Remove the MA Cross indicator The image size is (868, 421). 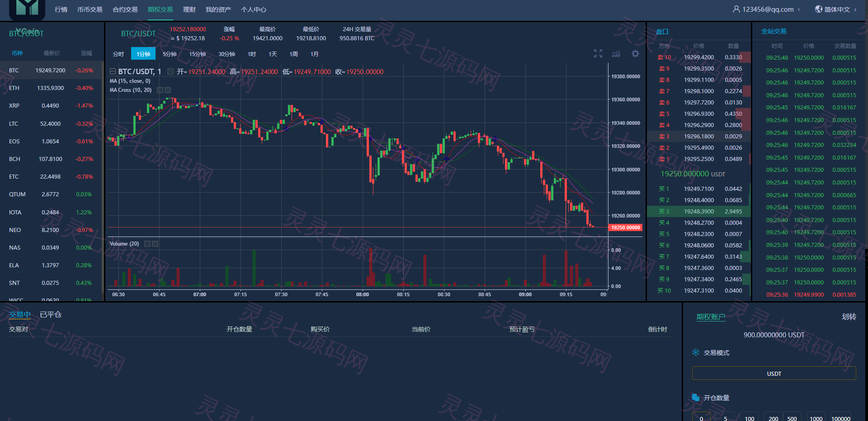coord(168,90)
